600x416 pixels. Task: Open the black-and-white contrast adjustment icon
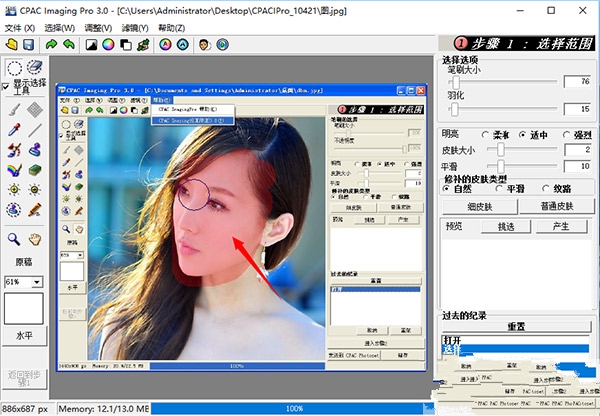click(91, 45)
